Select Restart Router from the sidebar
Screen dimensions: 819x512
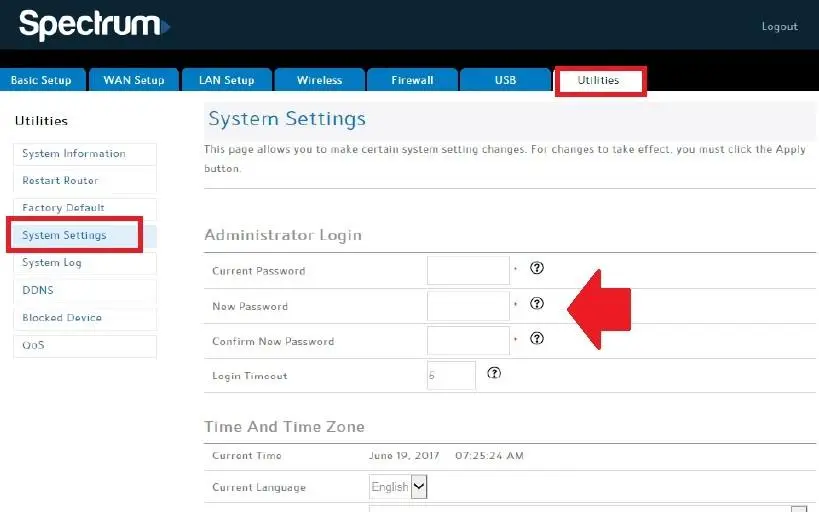(x=84, y=181)
